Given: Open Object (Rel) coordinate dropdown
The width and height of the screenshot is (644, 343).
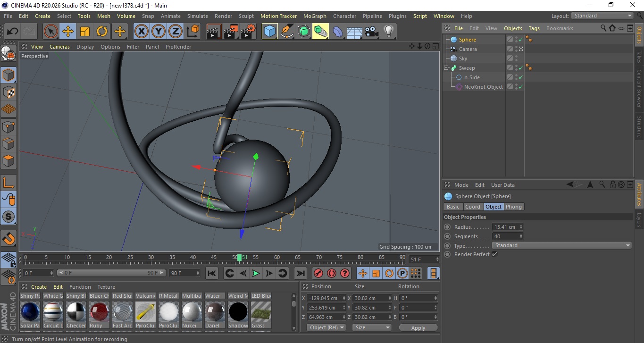Looking at the screenshot, I should pos(326,327).
